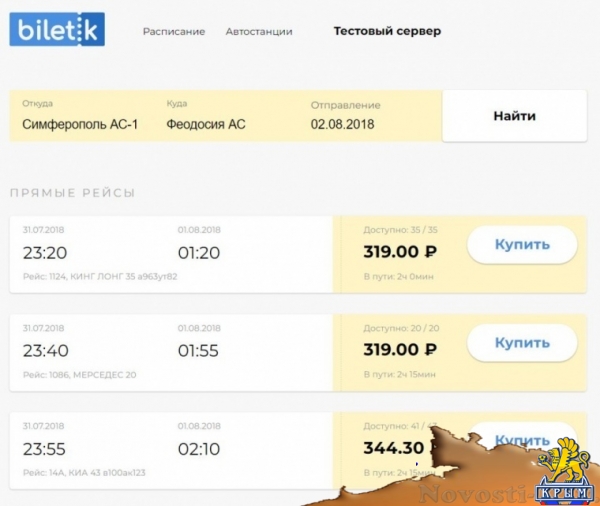Click Купить for the 23:55 trip
The width and height of the screenshot is (600, 506).
coord(522,440)
